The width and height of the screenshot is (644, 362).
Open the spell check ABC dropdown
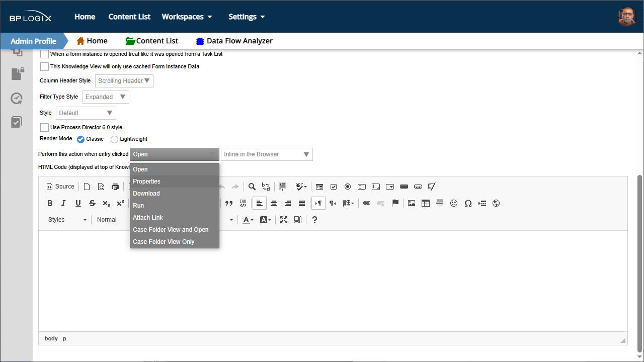click(x=301, y=187)
